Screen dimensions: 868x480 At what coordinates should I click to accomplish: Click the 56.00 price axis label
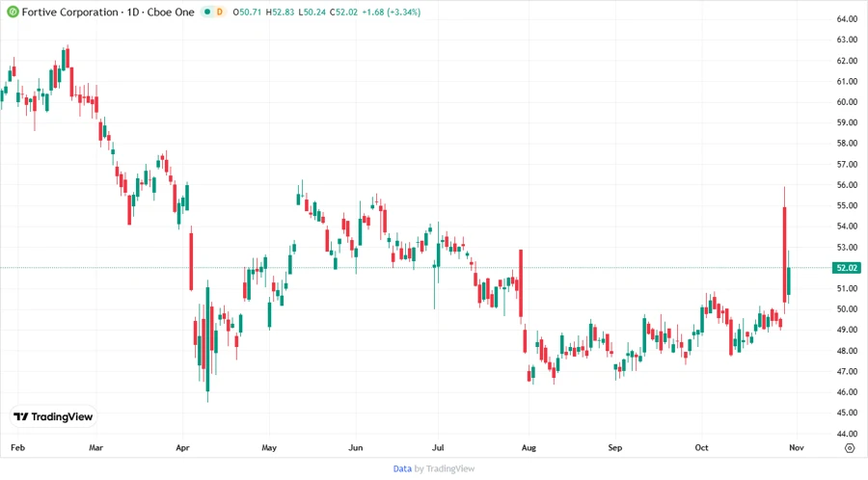[x=847, y=185]
